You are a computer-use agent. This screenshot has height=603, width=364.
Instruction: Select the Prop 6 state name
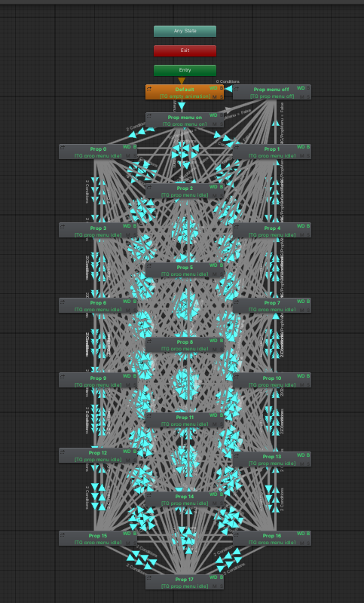point(99,303)
